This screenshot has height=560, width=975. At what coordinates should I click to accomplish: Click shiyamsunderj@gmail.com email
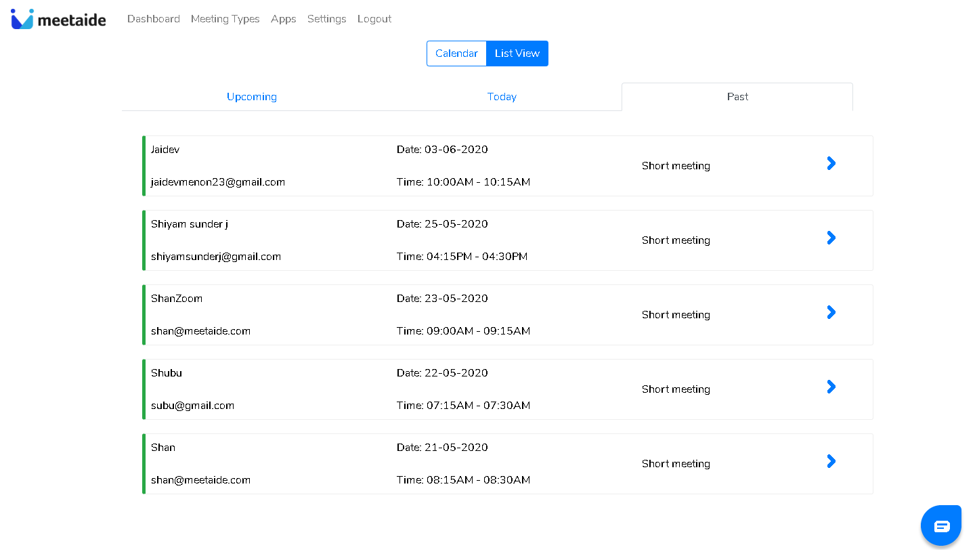[x=216, y=257]
